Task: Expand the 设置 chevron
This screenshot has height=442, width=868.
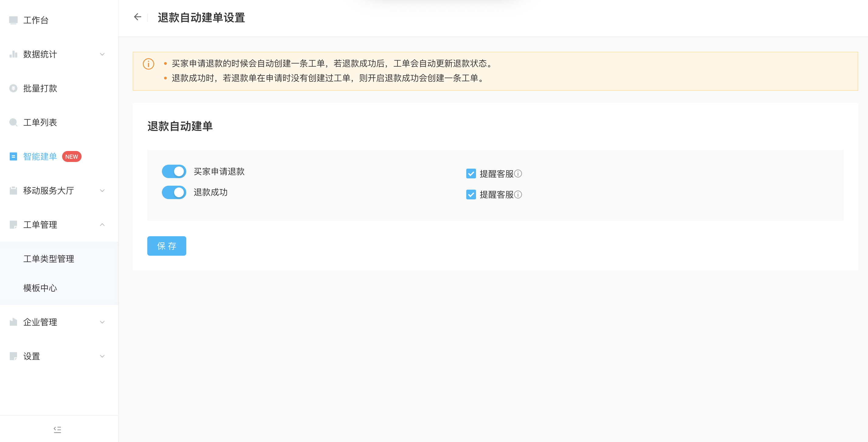Action: [x=103, y=356]
